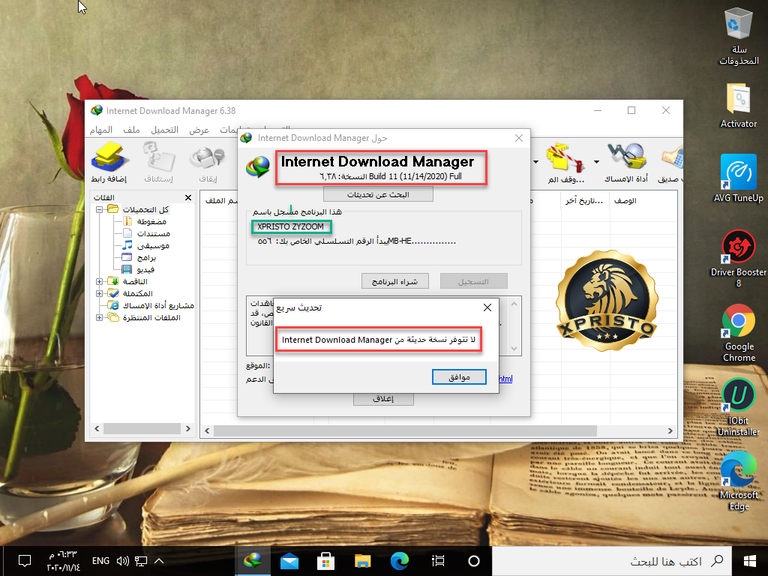Click the Finished category checkmark icon
Image resolution: width=768 pixels, height=576 pixels.
point(113,293)
